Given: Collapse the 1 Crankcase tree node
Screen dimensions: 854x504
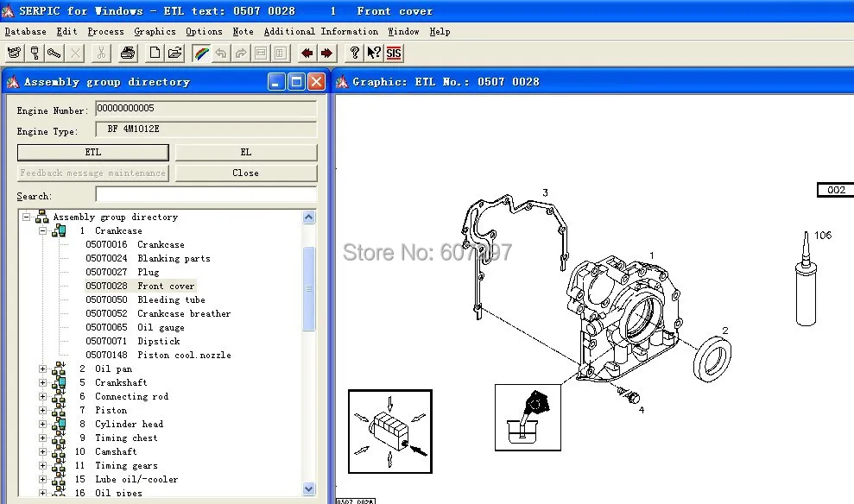Looking at the screenshot, I should pos(43,230).
